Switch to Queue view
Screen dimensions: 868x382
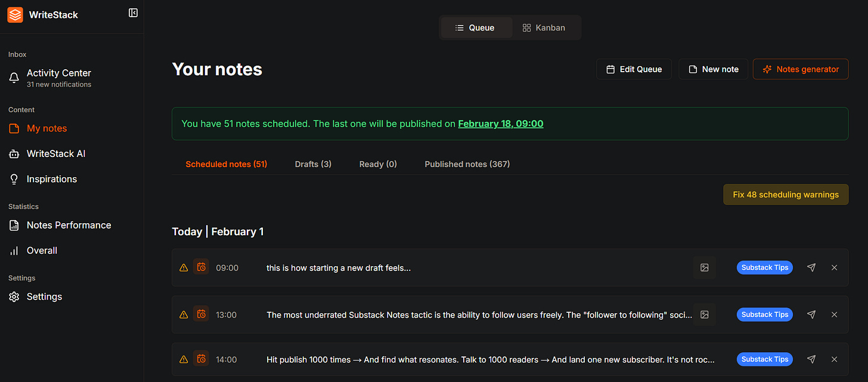pyautogui.click(x=476, y=27)
